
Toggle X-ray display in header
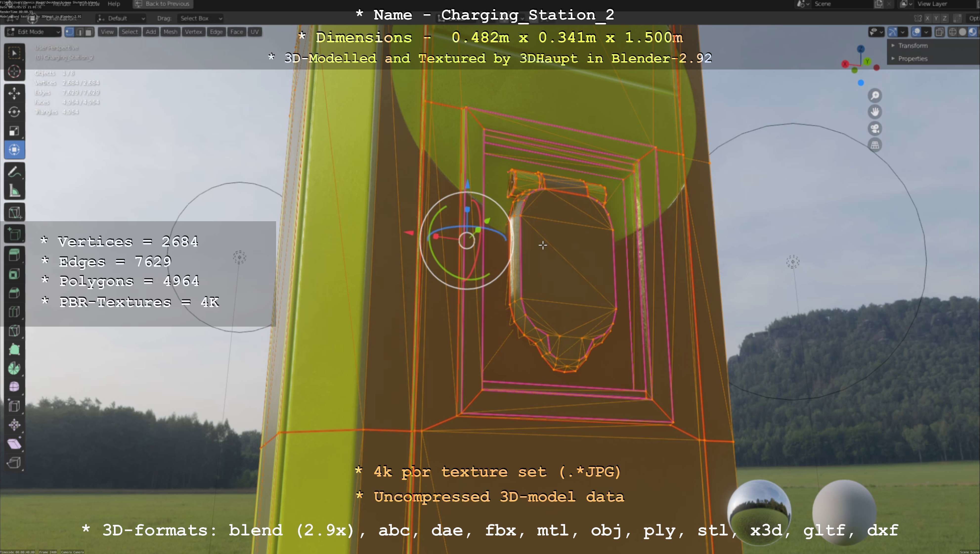(939, 32)
